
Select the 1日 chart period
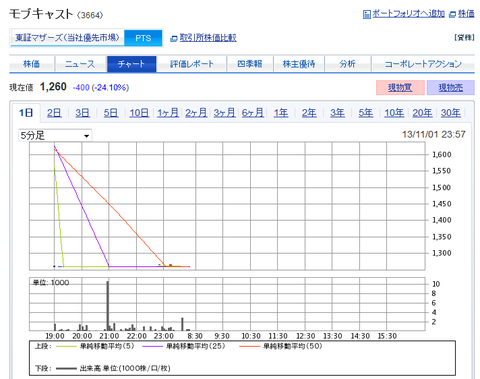click(26, 113)
